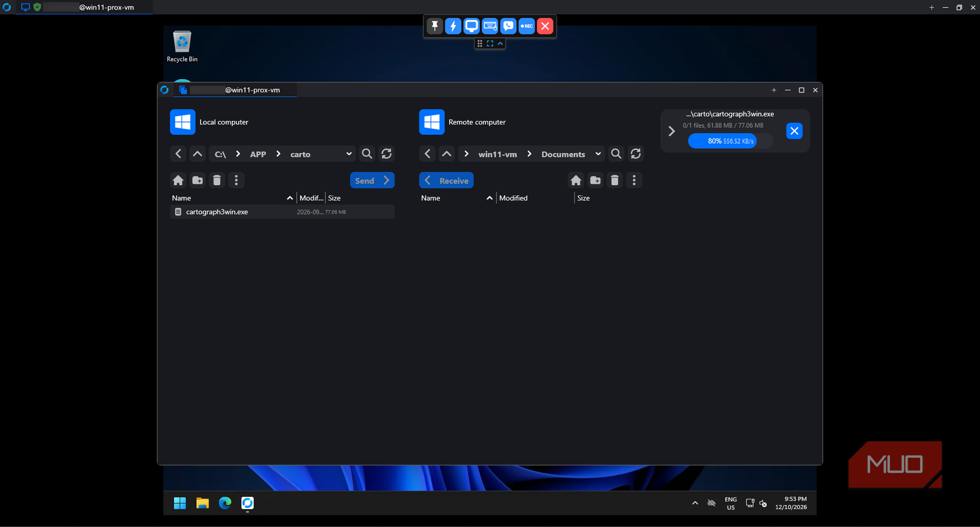
Task: Open keyboard settings in the session toolbar
Action: tap(490, 26)
